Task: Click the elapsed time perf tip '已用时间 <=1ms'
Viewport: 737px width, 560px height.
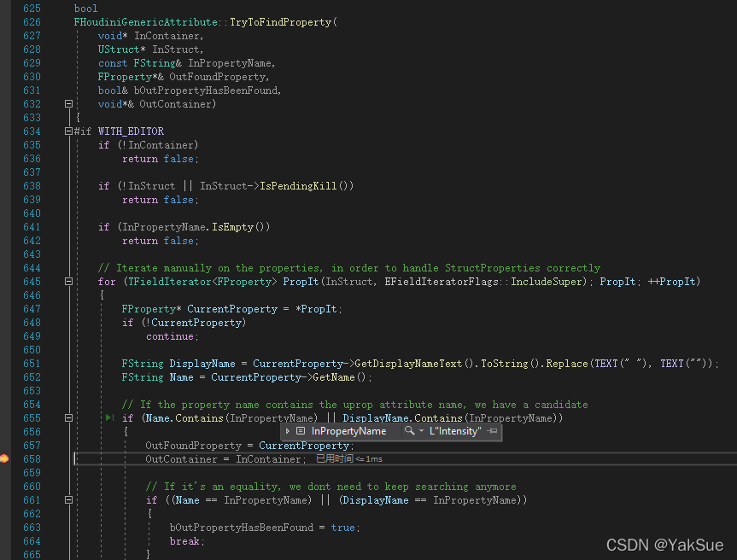Action: click(x=348, y=458)
